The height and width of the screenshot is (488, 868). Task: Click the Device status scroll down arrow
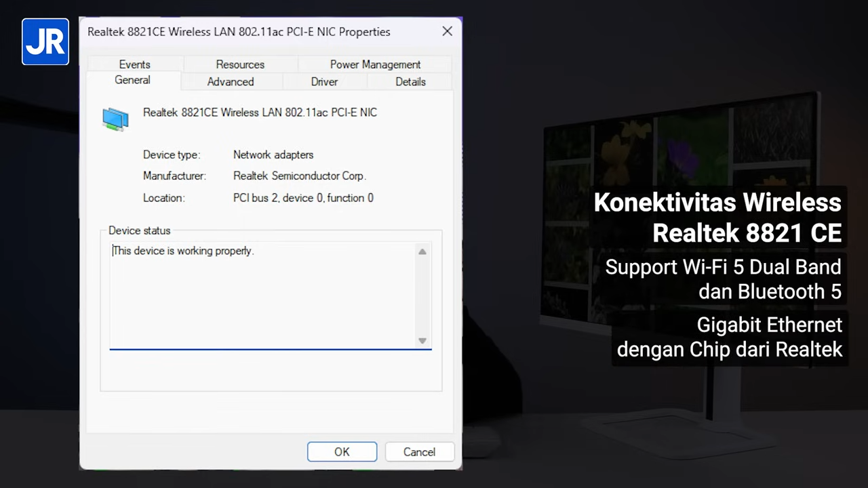(422, 341)
